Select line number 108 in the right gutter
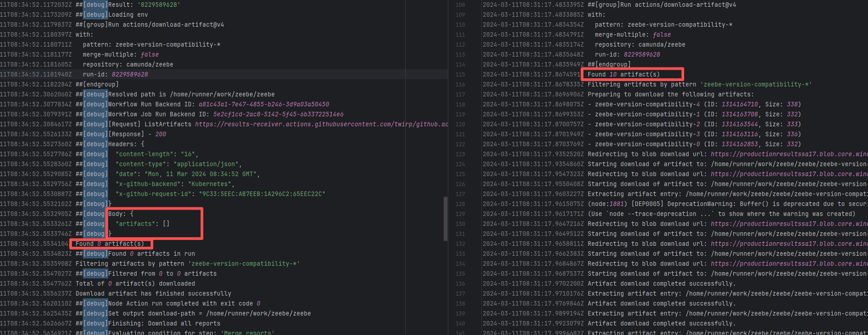The image size is (868, 335). 460,5
